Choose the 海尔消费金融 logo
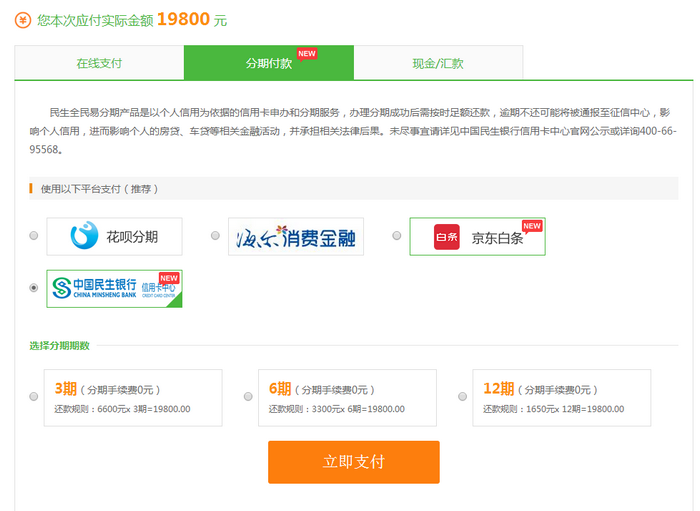The height and width of the screenshot is (511, 700). point(295,237)
